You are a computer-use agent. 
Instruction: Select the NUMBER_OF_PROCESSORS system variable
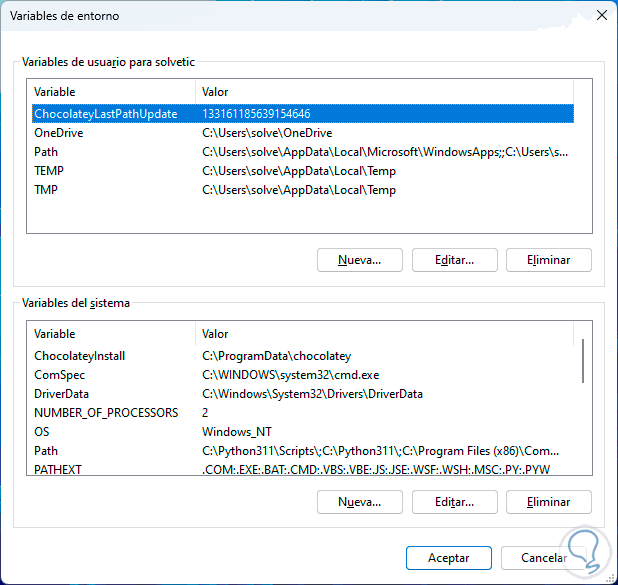(106, 413)
